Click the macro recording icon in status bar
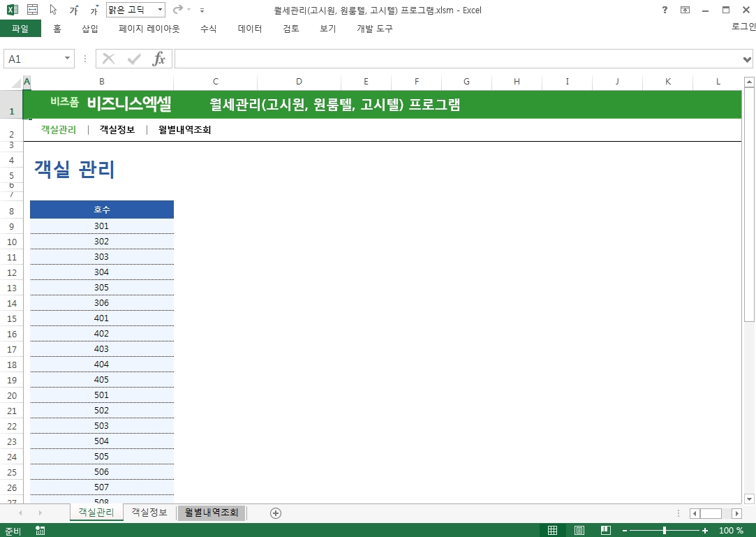Viewport: 756px width, 537px height. click(x=40, y=531)
